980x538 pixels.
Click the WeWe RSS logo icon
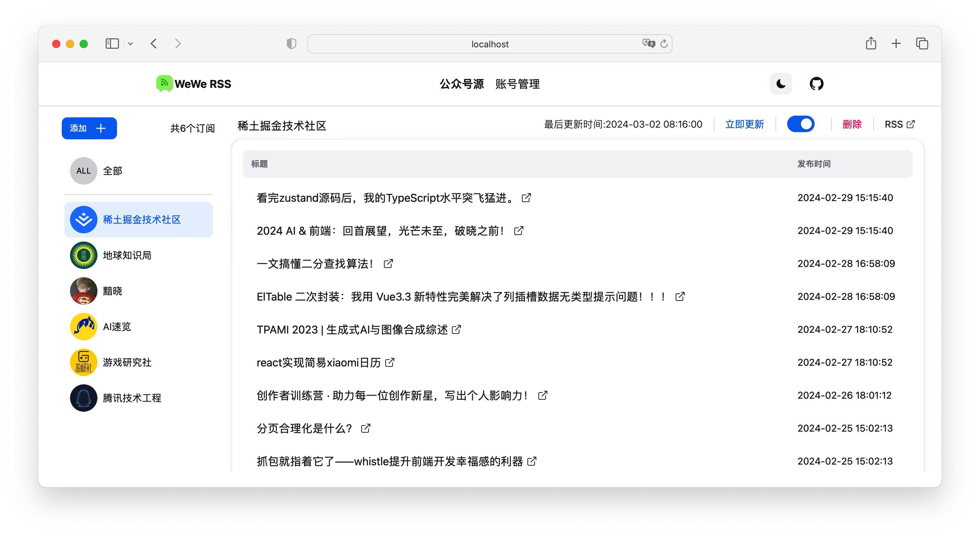pyautogui.click(x=164, y=83)
